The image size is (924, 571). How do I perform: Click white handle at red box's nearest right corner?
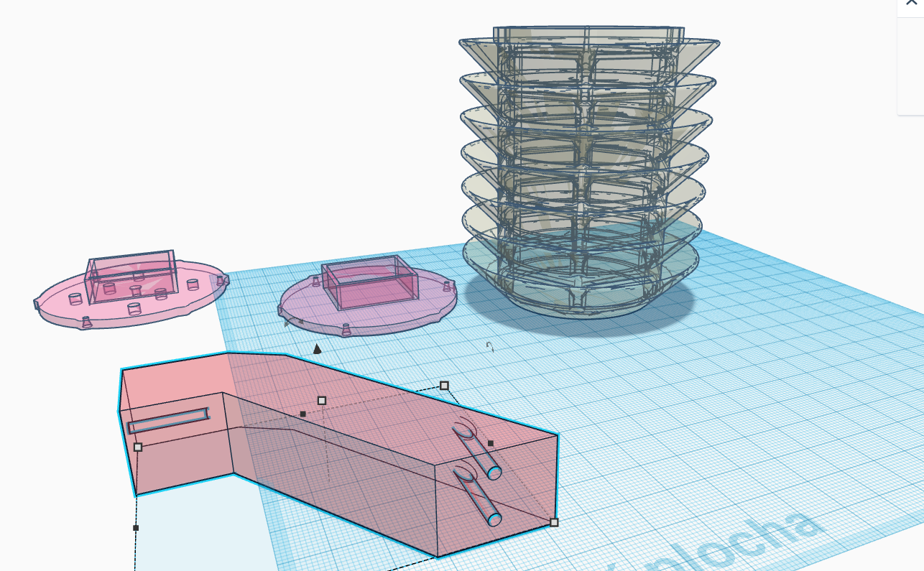click(x=554, y=522)
